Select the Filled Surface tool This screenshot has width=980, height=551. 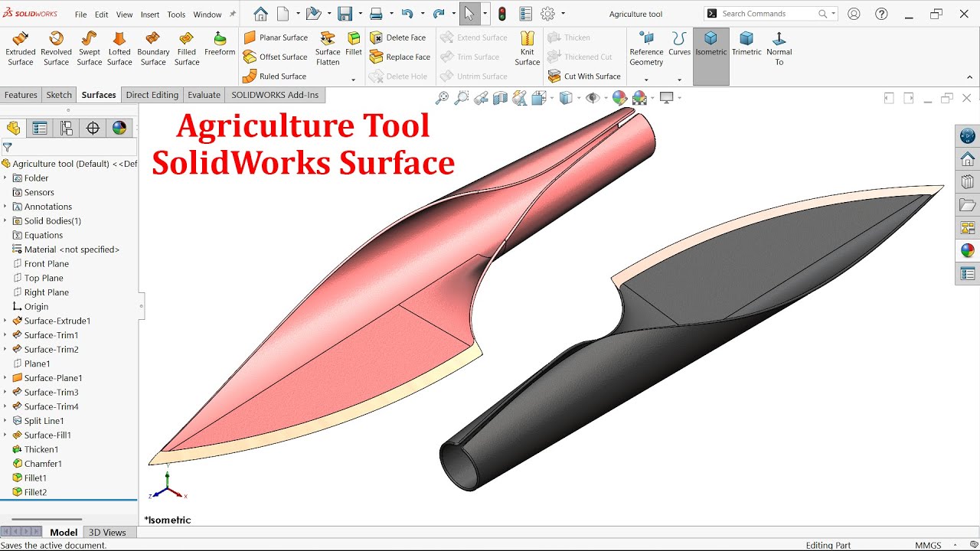(x=187, y=48)
